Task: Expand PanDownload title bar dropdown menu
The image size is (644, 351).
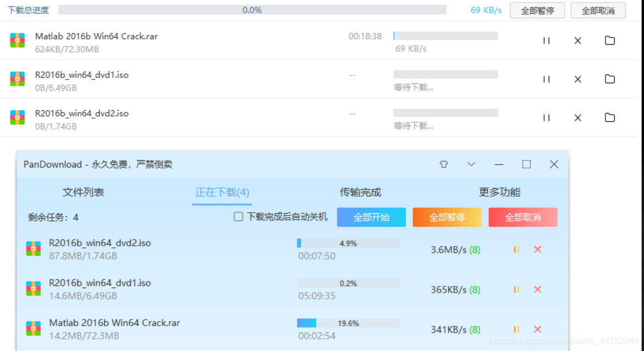Action: click(471, 164)
